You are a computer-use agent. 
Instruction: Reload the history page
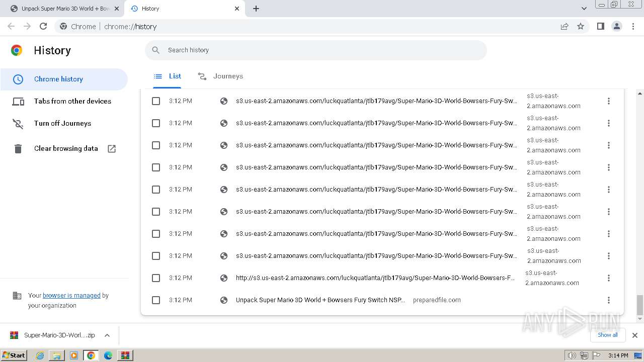pos(43,26)
